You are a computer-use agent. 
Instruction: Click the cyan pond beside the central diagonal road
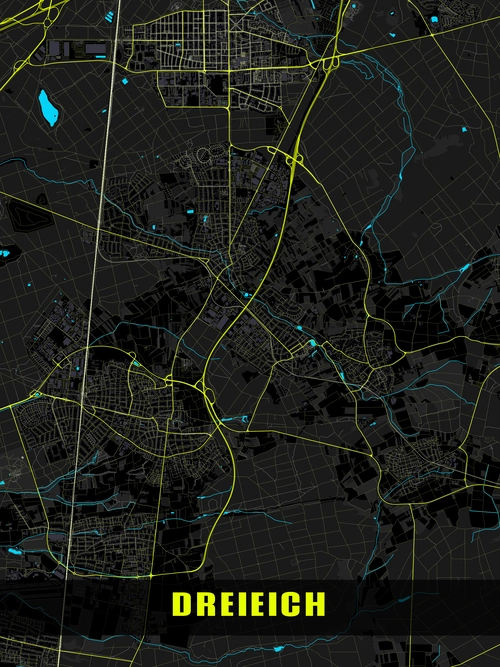pyautogui.click(x=246, y=294)
